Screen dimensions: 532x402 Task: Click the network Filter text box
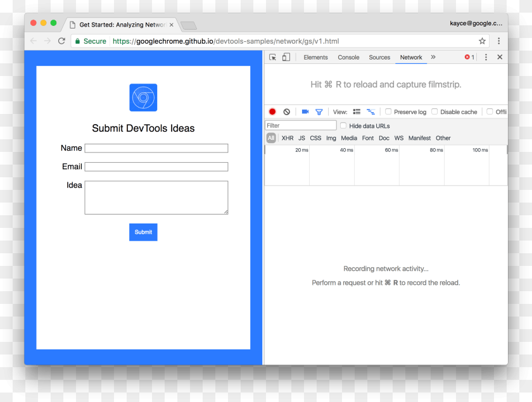coord(301,125)
